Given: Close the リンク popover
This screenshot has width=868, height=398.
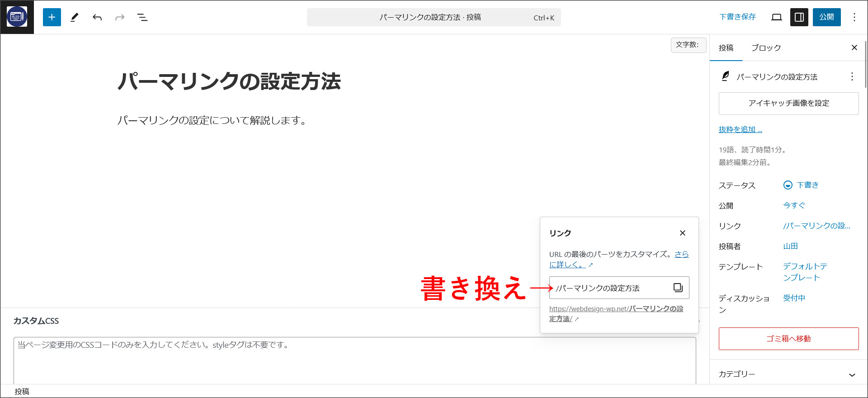Looking at the screenshot, I should click(683, 233).
